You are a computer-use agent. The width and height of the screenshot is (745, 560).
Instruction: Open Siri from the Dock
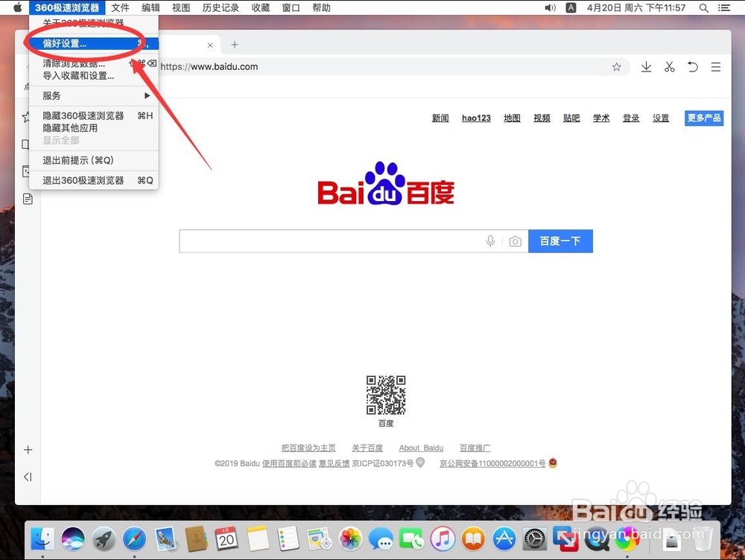click(73, 539)
